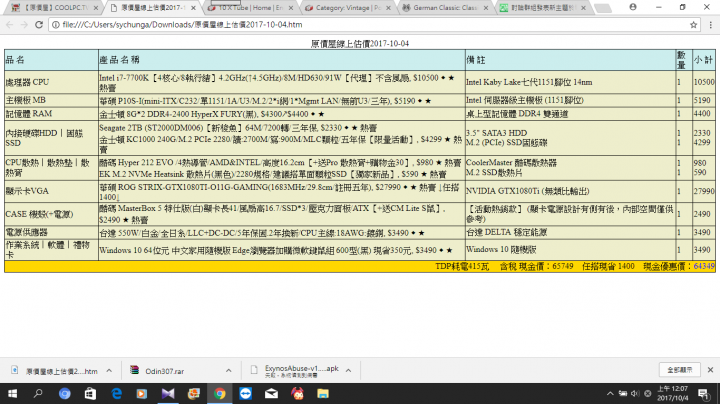
Task: Open the downloaded Odin307.rar file
Action: [x=157, y=371]
